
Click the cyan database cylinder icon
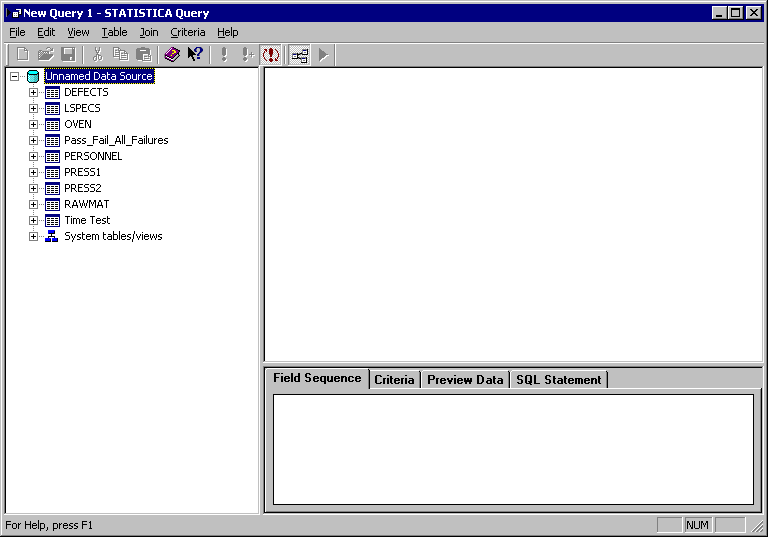coord(33,76)
